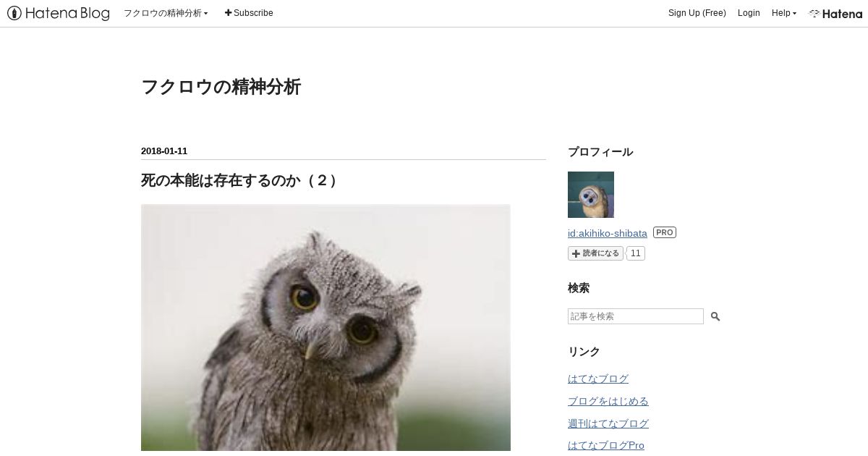Click the 2018-01-11 date link
Image resolution: width=868 pixels, height=456 pixels.
coord(164,151)
